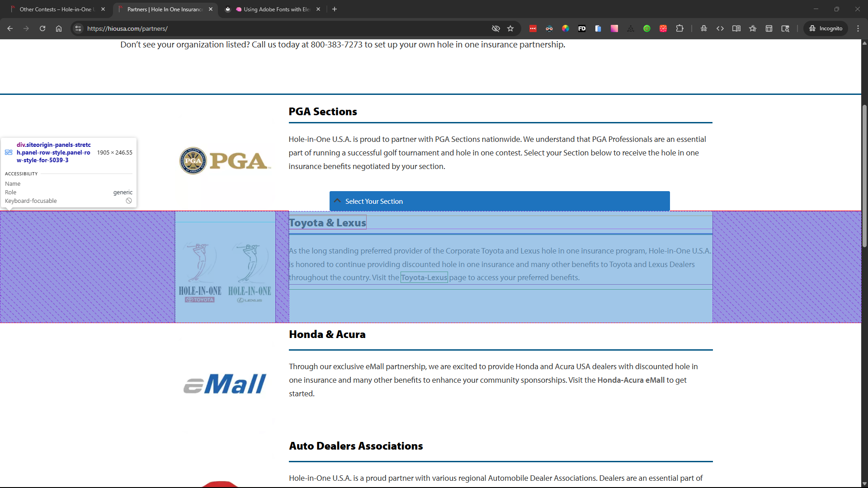Screen dimensions: 868x488
Task: Click the div.siteorigin-panels-stretch inspector tooltip name
Action: [53, 152]
